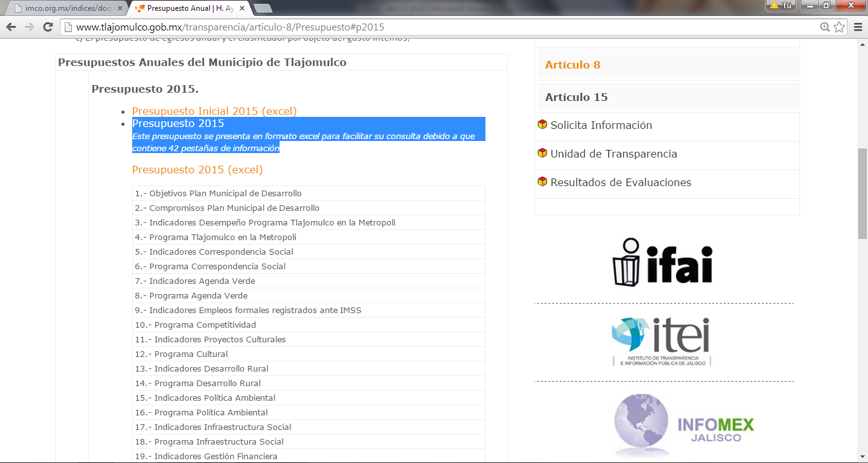Click the Presupuesto 2015. heading

click(145, 89)
